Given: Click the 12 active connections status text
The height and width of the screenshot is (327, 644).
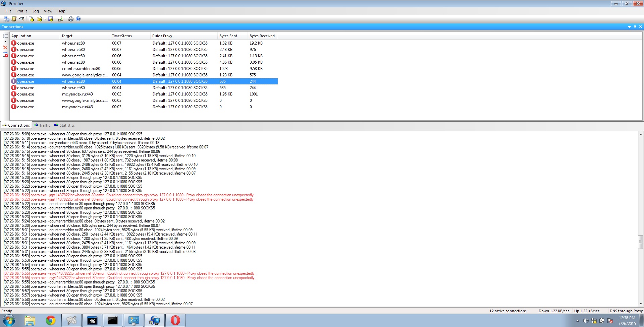Looking at the screenshot, I should [x=508, y=311].
